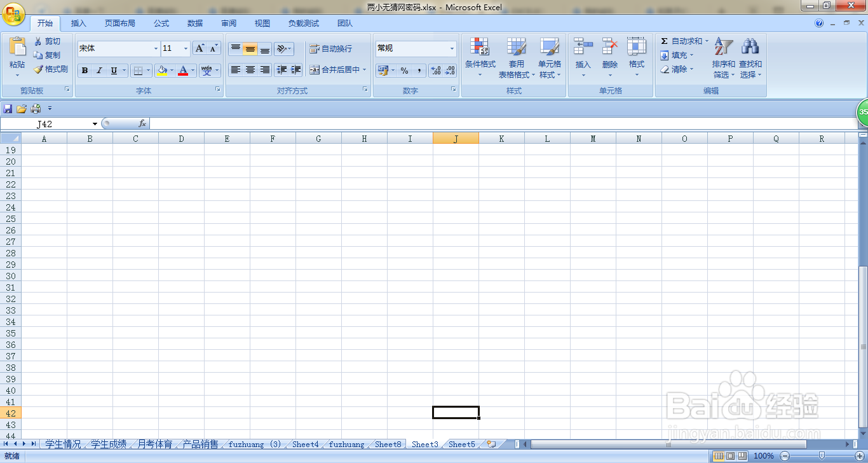868x463 pixels.
Task: Expand the Name Box dropdown arrow
Action: tap(95, 124)
